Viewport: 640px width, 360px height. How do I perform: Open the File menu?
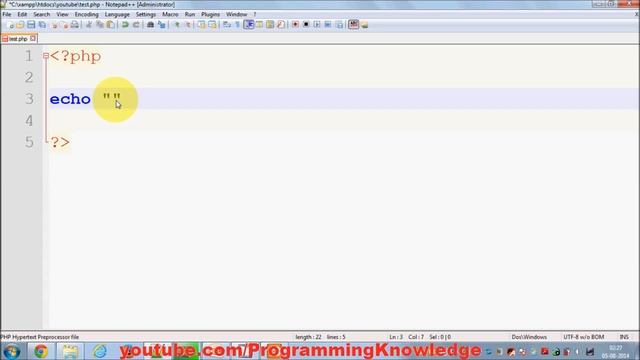7,14
